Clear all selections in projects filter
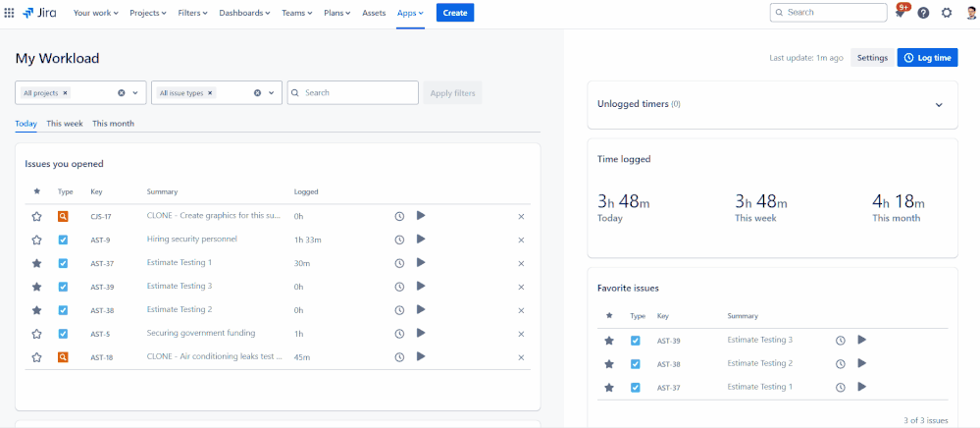The height and width of the screenshot is (428, 980). pos(122,92)
